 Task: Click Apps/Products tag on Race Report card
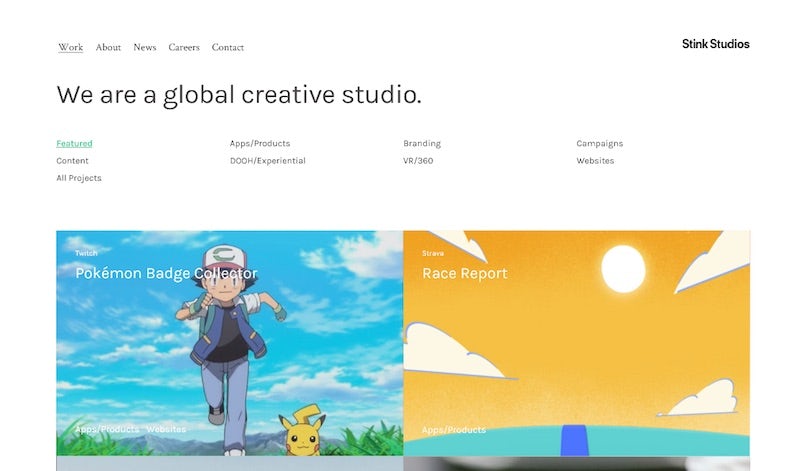click(453, 430)
